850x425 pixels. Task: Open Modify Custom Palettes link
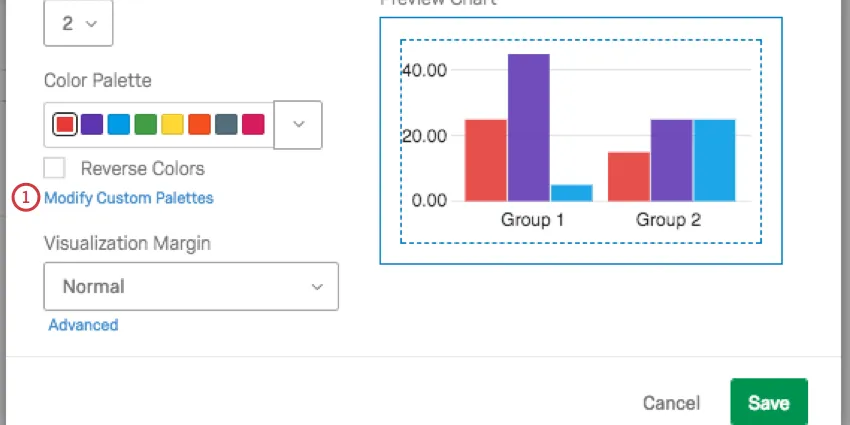(x=129, y=198)
